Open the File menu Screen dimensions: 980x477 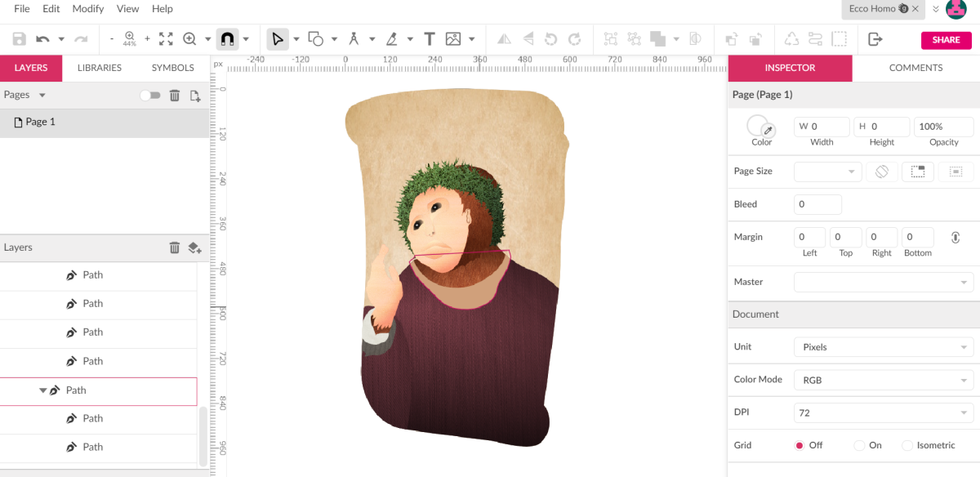[22, 9]
